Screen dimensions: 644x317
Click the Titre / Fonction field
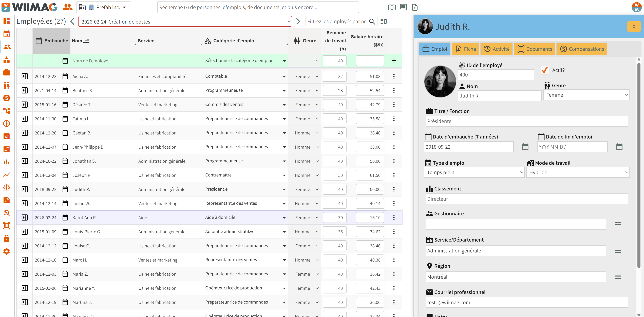click(526, 121)
